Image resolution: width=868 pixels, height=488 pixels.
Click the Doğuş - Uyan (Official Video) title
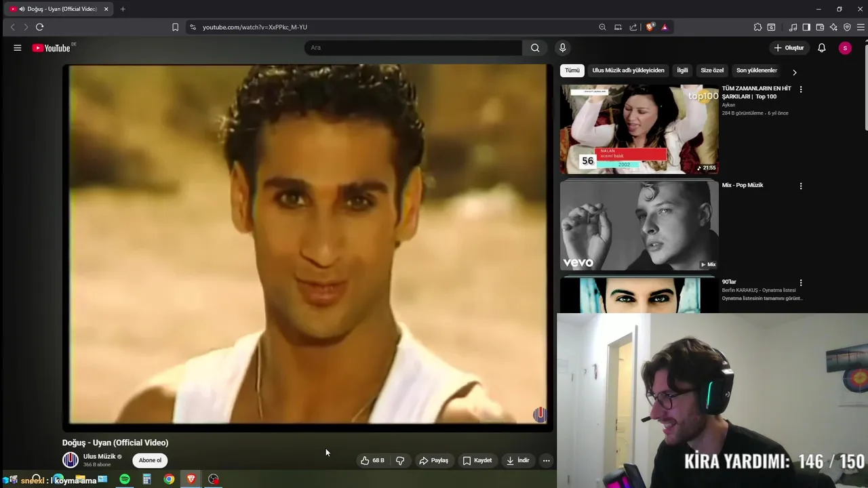(115, 443)
